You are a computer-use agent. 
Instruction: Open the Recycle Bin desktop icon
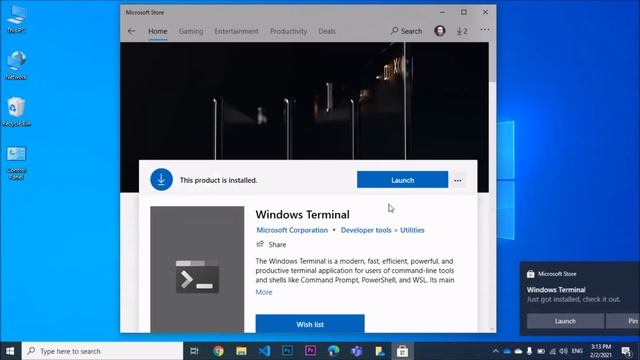[x=16, y=112]
